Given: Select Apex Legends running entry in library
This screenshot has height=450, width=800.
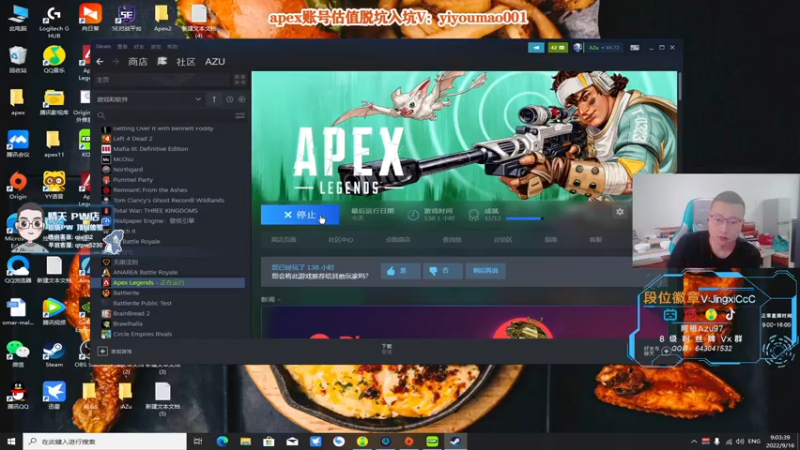Looking at the screenshot, I should click(168, 283).
